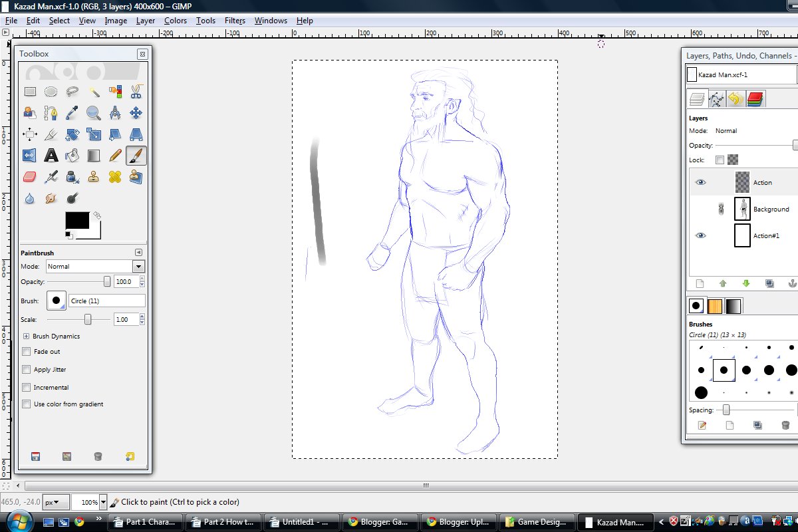Select the Eraser tool
The width and height of the screenshot is (798, 532).
pos(30,177)
